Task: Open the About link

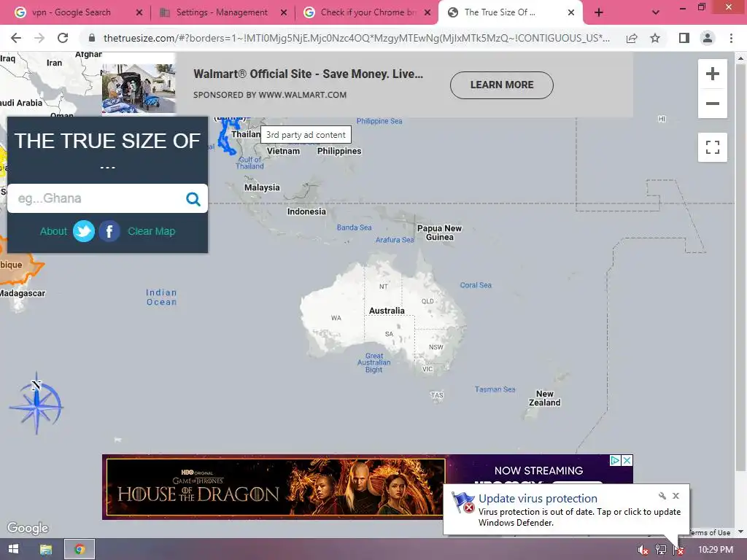Action: 53,231
